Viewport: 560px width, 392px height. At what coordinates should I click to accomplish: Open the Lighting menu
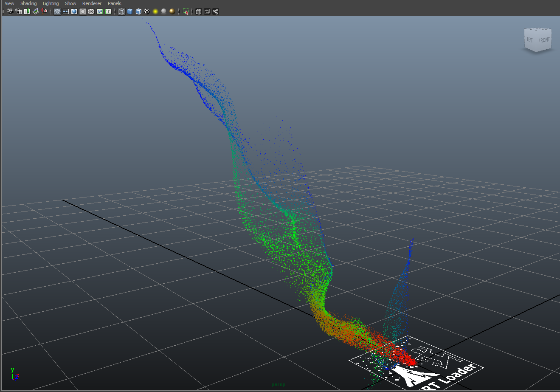[x=51, y=3]
